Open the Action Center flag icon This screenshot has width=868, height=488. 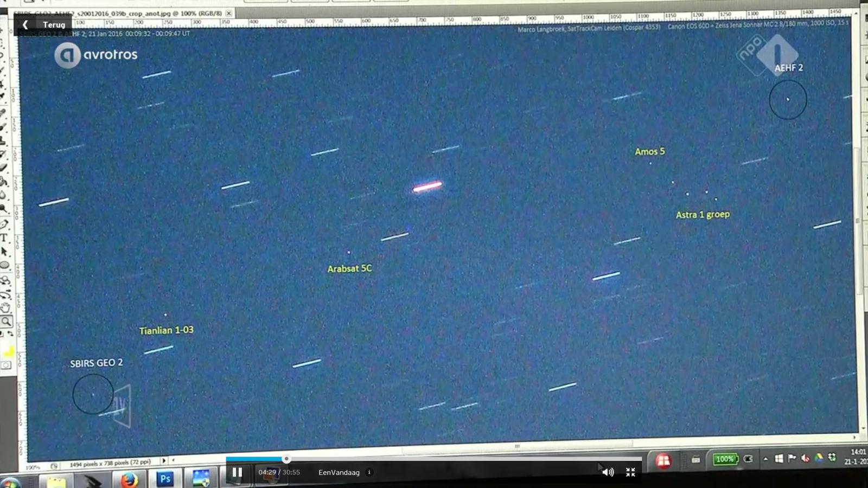coord(792,458)
